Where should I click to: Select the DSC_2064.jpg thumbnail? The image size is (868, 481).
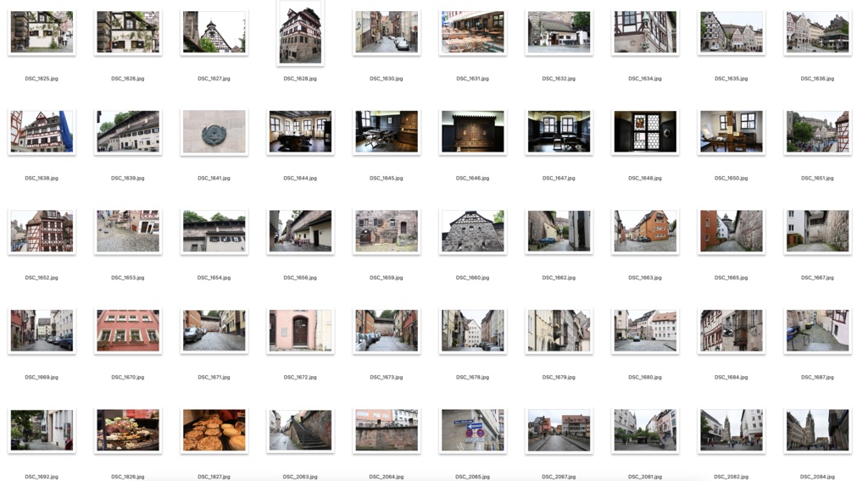click(387, 430)
